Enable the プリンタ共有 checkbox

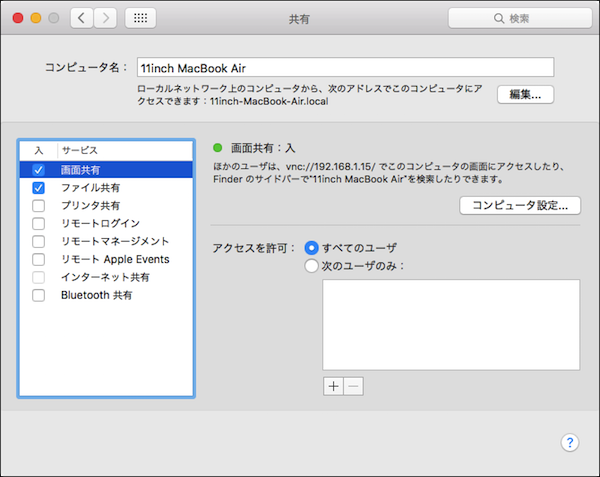point(38,206)
